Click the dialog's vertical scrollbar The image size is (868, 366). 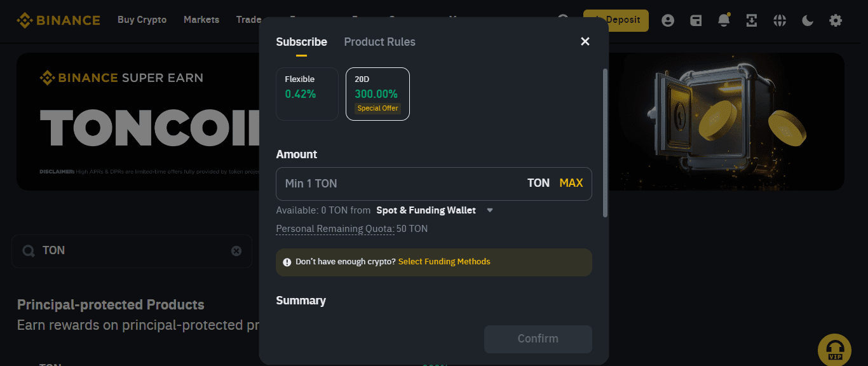tap(605, 143)
